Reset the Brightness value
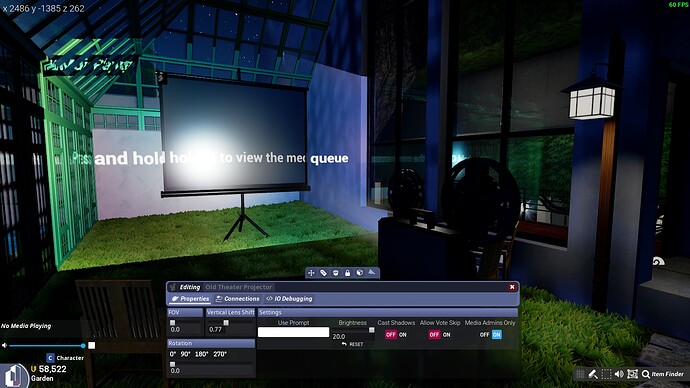Image resolution: width=690 pixels, height=388 pixels. [x=352, y=344]
